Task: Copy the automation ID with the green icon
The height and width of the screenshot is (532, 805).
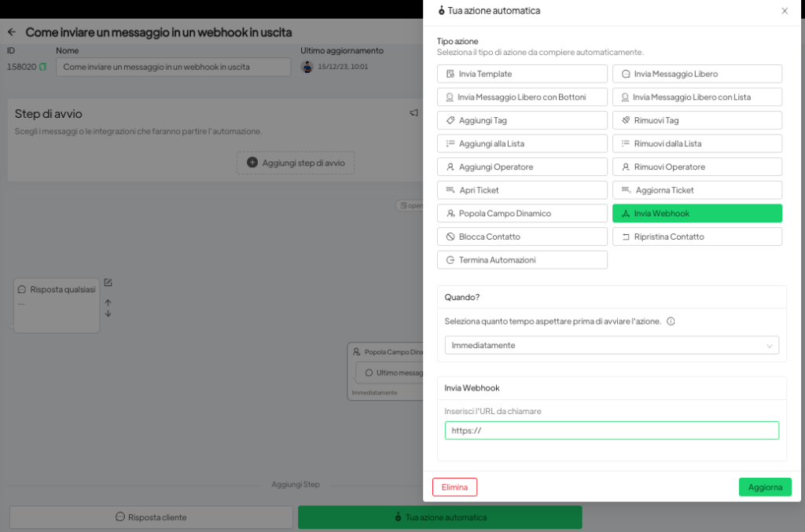Action: [43, 67]
